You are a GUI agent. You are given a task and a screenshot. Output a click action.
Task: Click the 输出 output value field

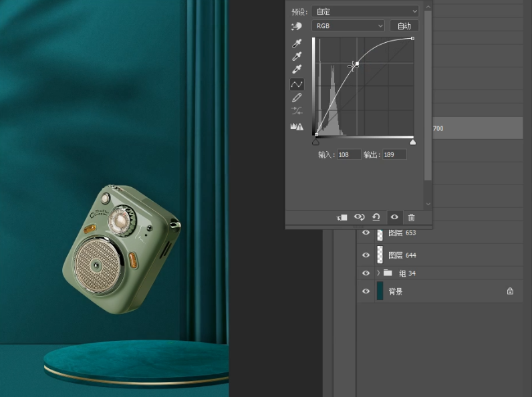394,155
